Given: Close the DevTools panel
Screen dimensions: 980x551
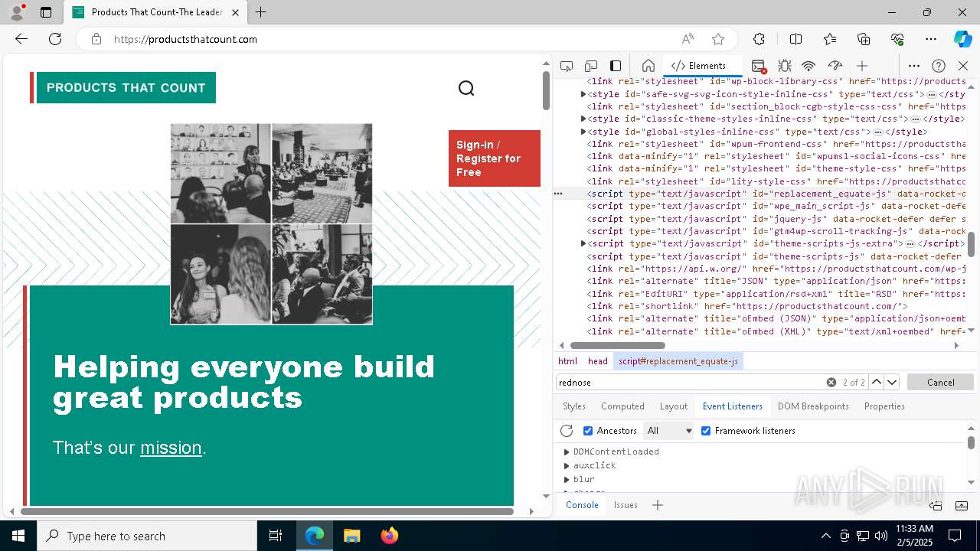Looking at the screenshot, I should click(963, 66).
